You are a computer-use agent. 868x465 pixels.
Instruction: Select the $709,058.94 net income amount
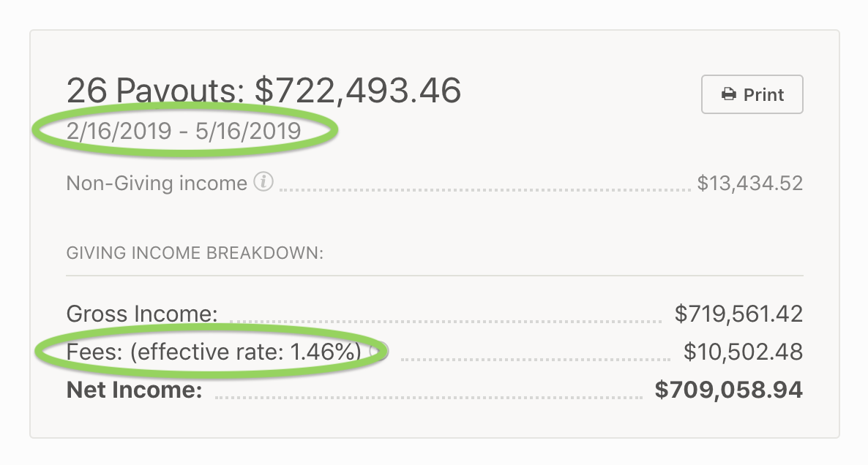[728, 390]
